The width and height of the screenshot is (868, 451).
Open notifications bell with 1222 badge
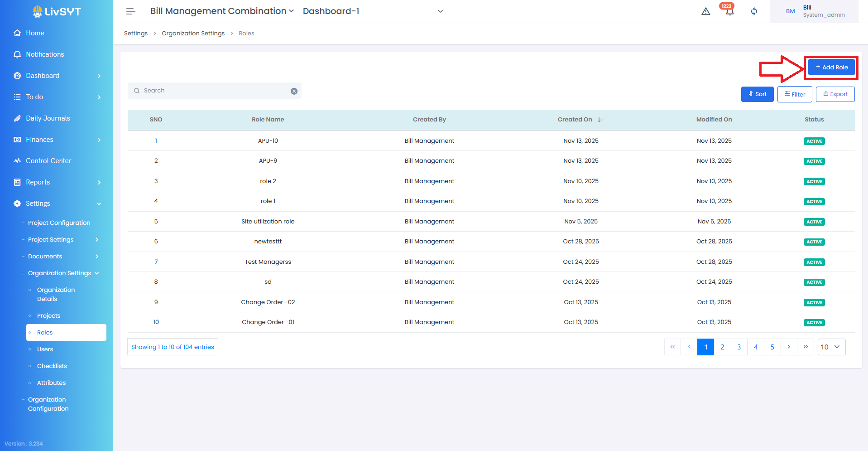[x=729, y=11]
